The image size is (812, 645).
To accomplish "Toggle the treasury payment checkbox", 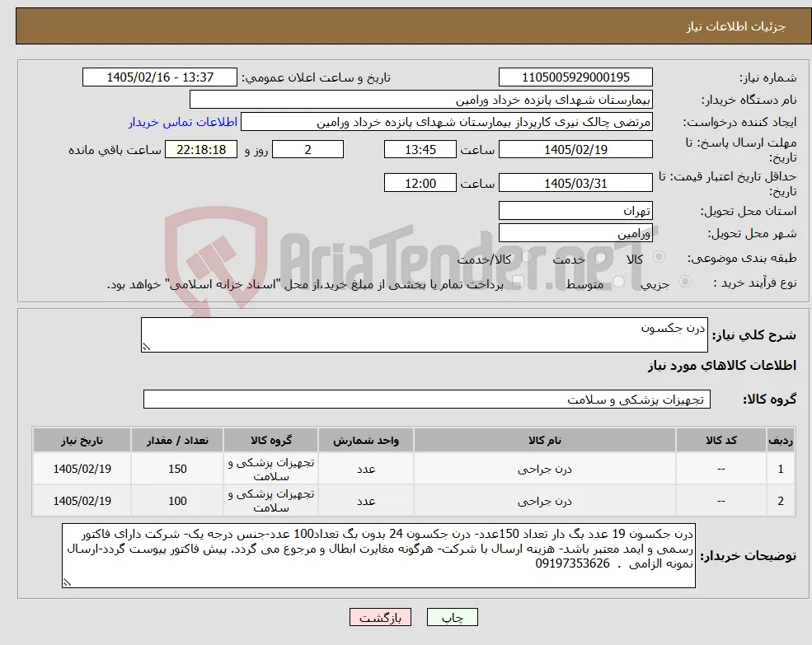I will pyautogui.click(x=518, y=282).
